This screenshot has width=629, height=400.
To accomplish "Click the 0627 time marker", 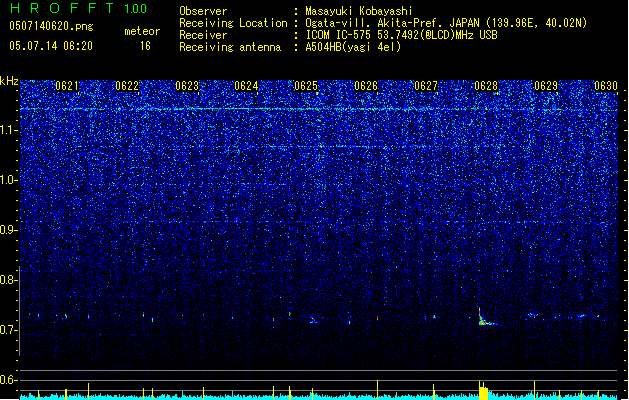I will coord(426,86).
